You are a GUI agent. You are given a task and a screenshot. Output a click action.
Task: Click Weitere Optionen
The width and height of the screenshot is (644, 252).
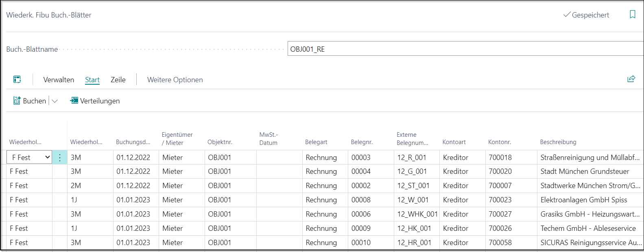(x=175, y=80)
